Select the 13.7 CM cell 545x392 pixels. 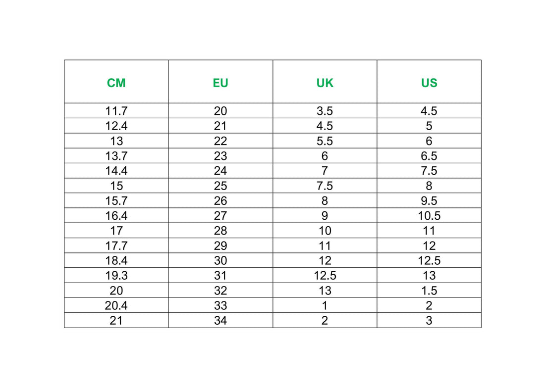[x=116, y=156]
